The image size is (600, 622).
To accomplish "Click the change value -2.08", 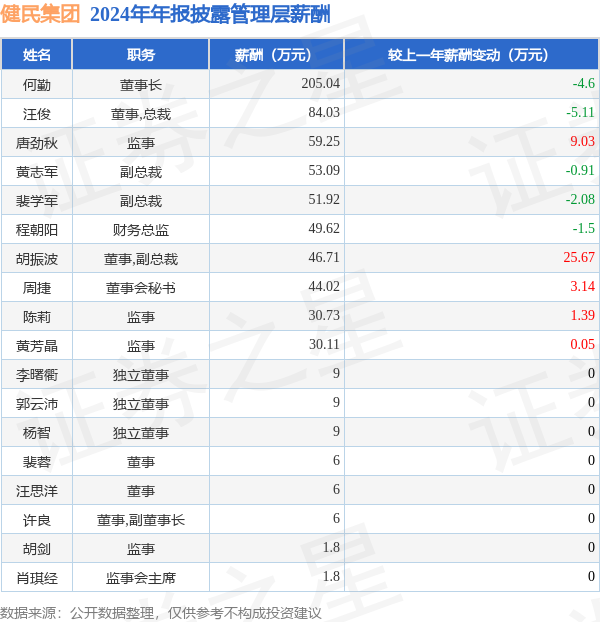I will click(x=580, y=199).
